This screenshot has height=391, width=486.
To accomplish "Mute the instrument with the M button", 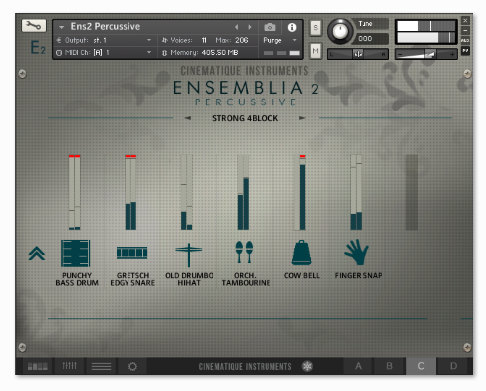I will pyautogui.click(x=315, y=51).
